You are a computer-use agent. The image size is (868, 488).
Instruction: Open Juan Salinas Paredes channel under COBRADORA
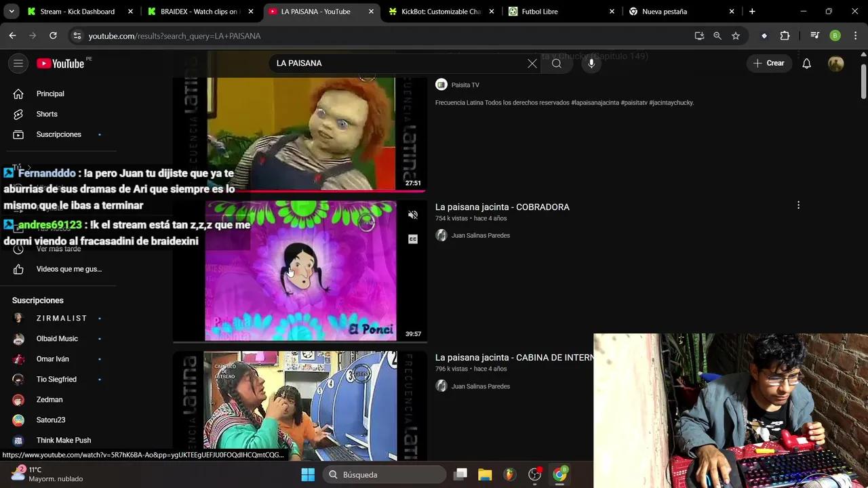click(480, 235)
